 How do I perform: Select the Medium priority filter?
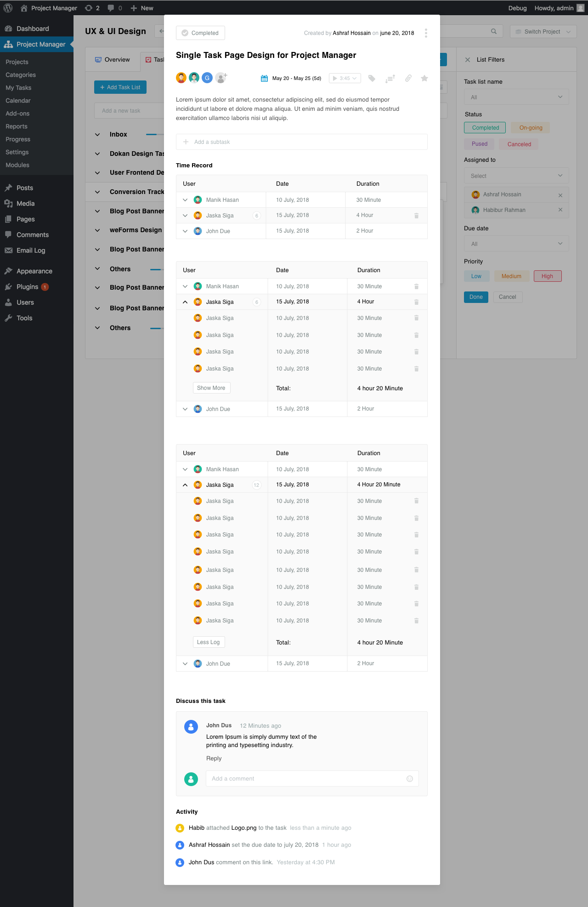pyautogui.click(x=511, y=276)
